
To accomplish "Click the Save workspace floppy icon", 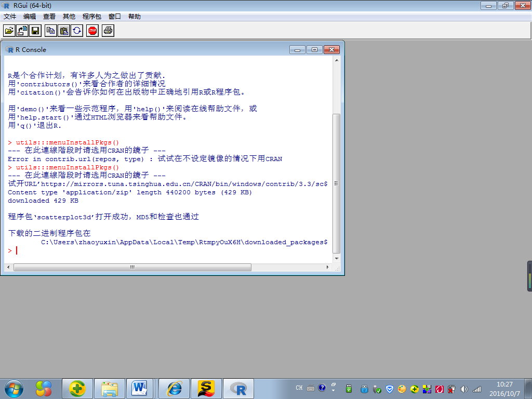I will point(35,31).
